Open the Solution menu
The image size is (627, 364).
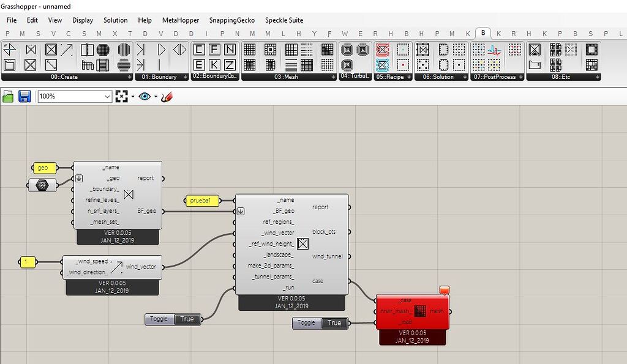[x=115, y=20]
